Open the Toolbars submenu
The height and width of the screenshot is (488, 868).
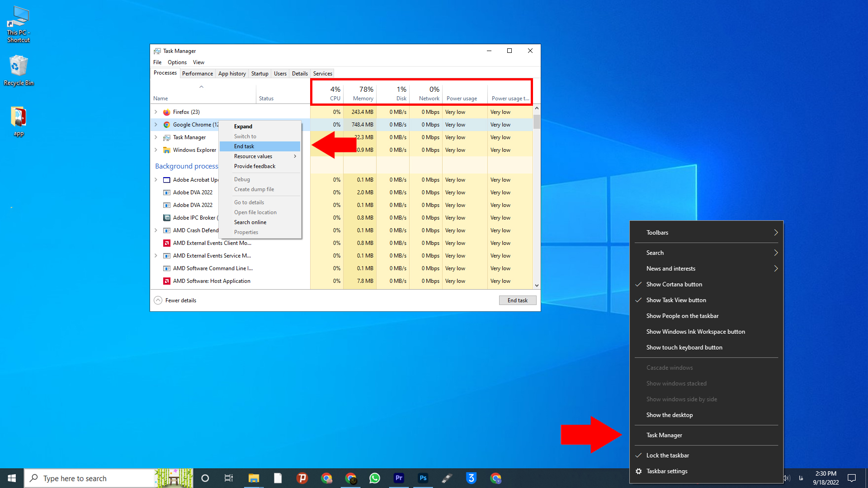tap(706, 233)
